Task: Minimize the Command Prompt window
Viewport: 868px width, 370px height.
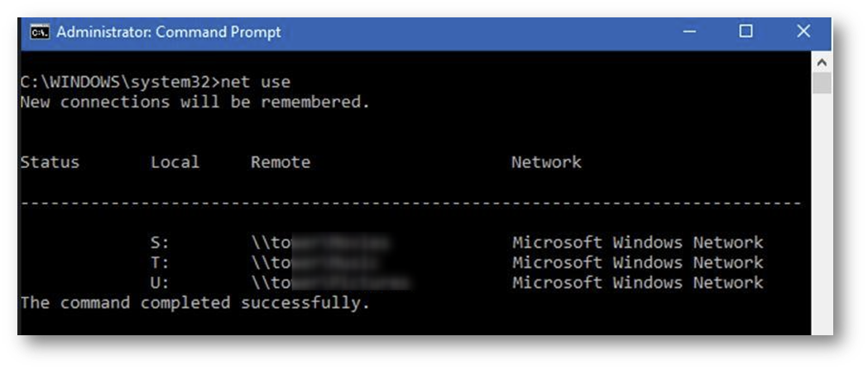Action: click(x=689, y=32)
